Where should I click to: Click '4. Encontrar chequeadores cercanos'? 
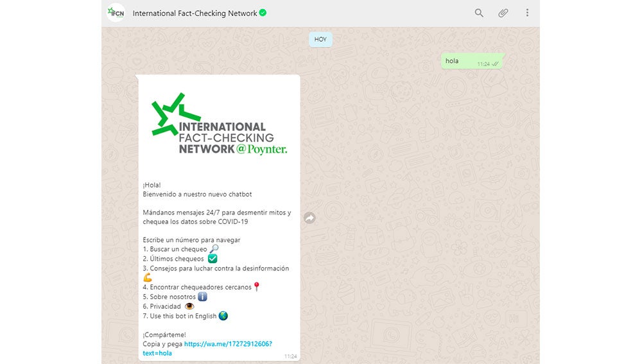(197, 287)
